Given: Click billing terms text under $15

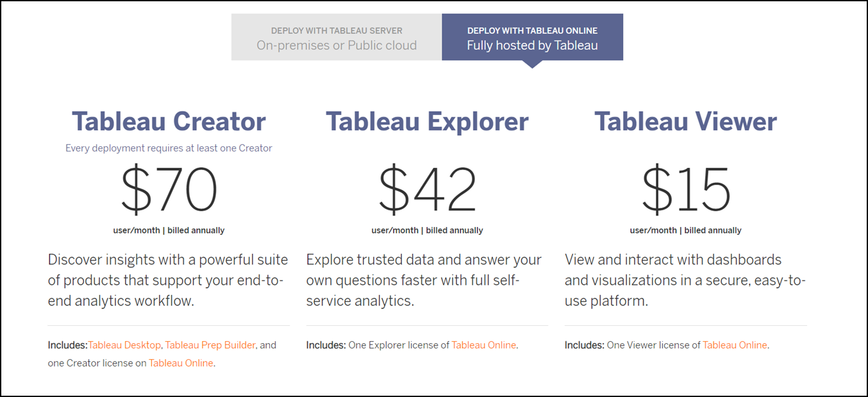Looking at the screenshot, I should [685, 230].
